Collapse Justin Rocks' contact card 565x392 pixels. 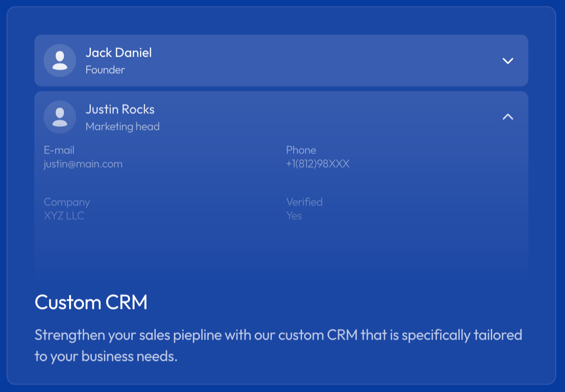508,117
